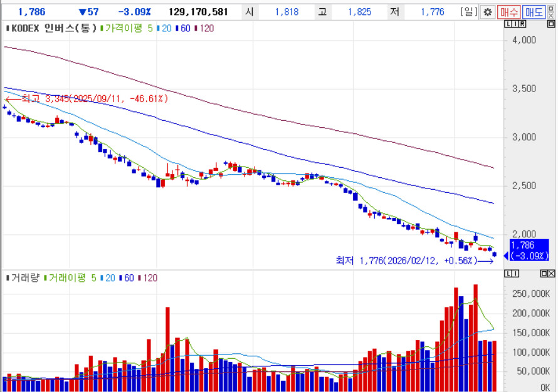This screenshot has height=392, width=558.
Task: Click the red 매수 buy button
Action: [508, 12]
